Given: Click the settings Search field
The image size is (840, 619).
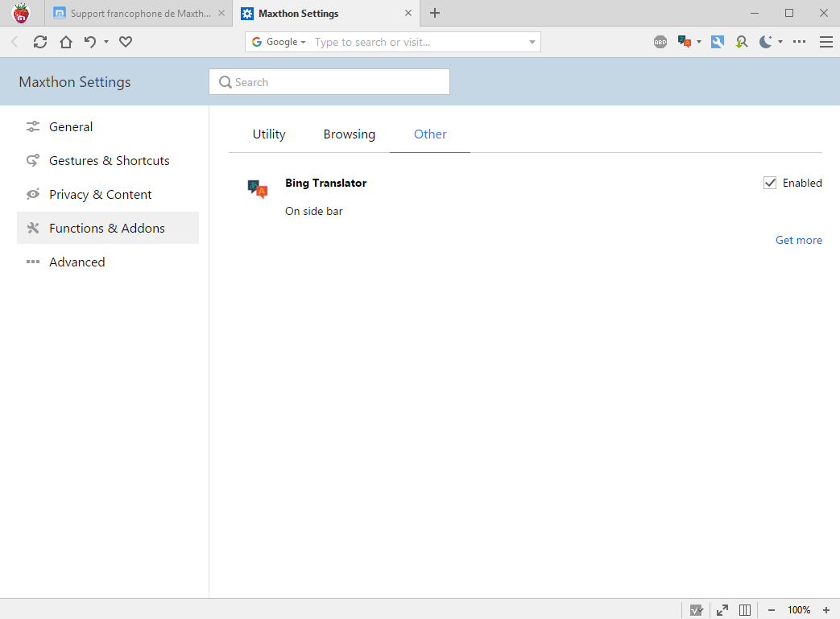Looking at the screenshot, I should coord(329,82).
